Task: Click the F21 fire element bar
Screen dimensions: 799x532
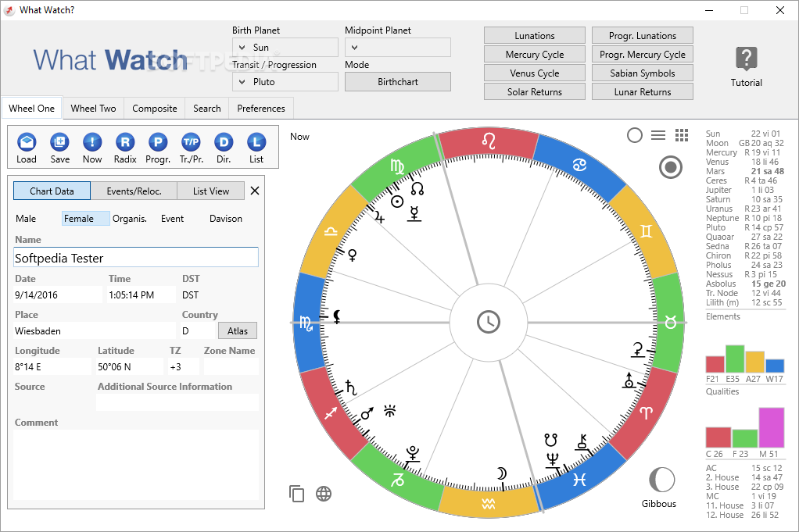Action: pyautogui.click(x=715, y=365)
